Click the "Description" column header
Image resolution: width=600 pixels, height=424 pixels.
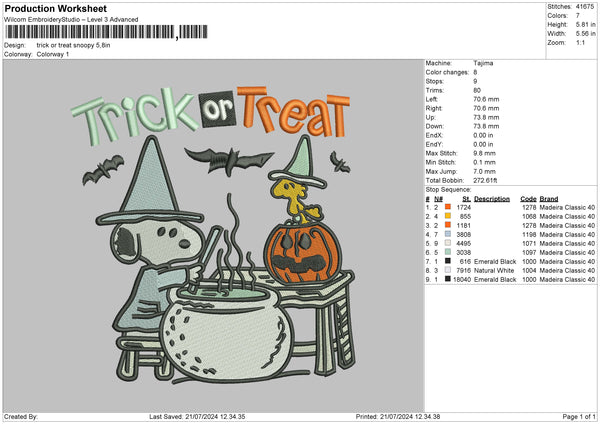492,199
